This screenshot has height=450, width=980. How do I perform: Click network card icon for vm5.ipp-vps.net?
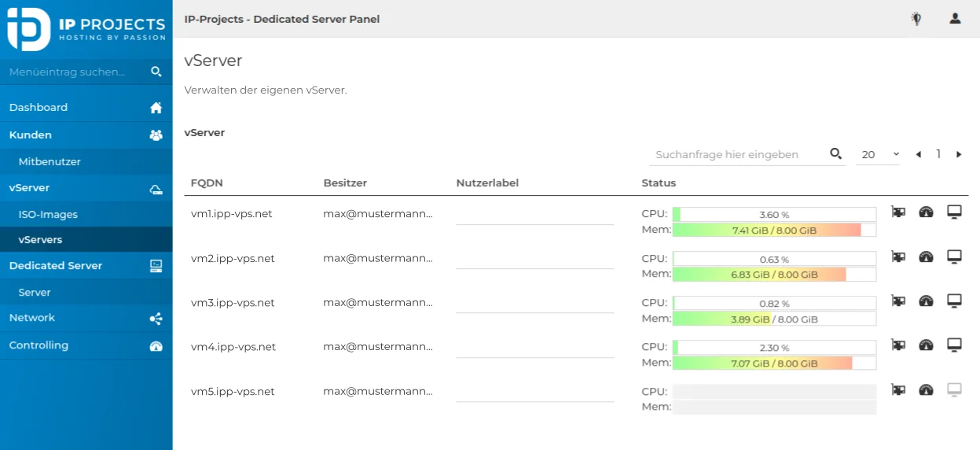(898, 389)
